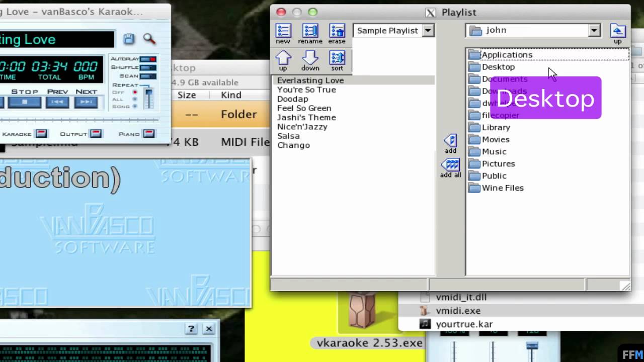Set Repeat to All

tap(134, 100)
